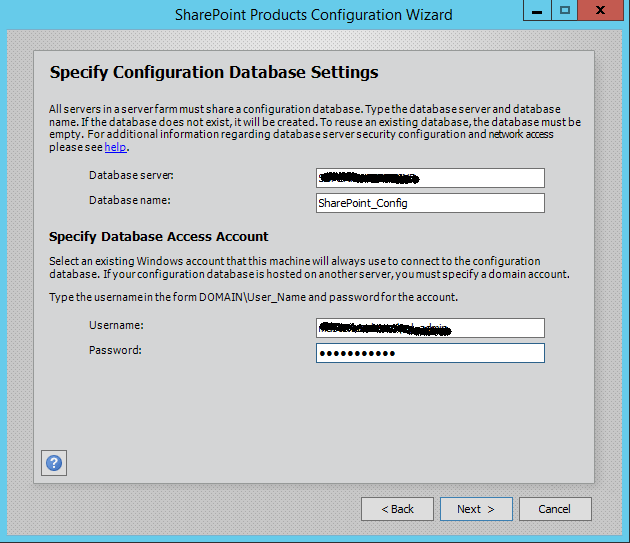Click the "Password:" label
This screenshot has width=630, height=543.
coord(116,350)
